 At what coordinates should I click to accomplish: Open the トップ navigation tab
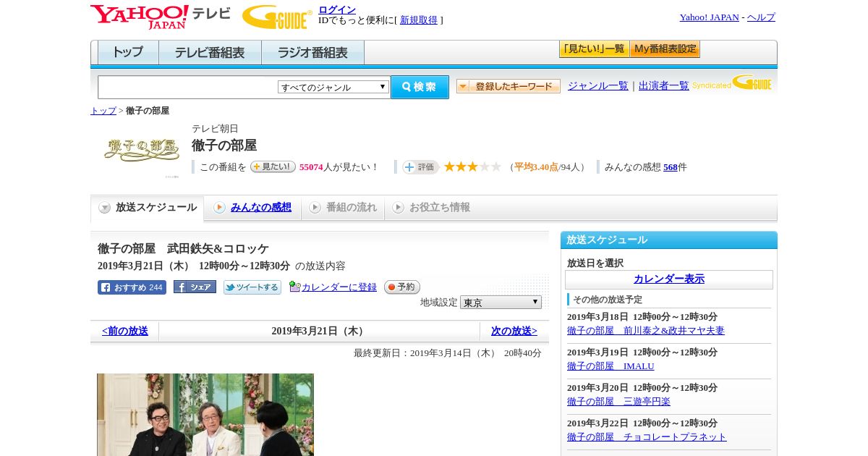click(128, 53)
